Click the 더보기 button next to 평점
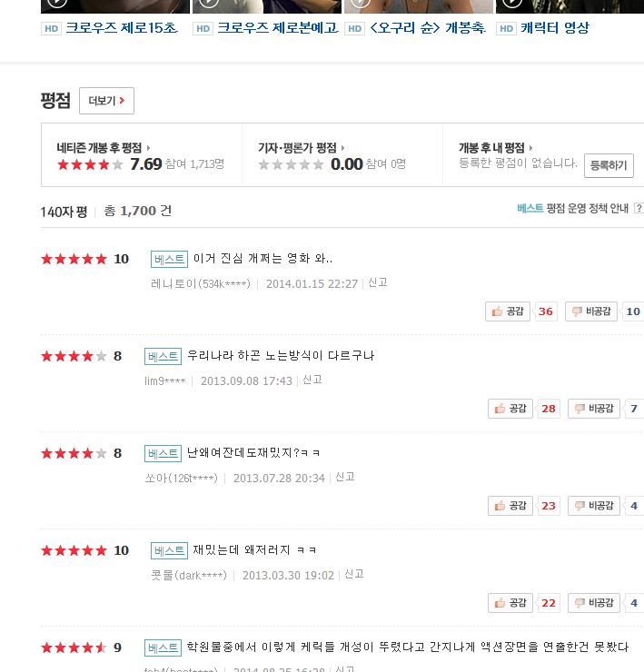The image size is (644, 672). tap(106, 101)
